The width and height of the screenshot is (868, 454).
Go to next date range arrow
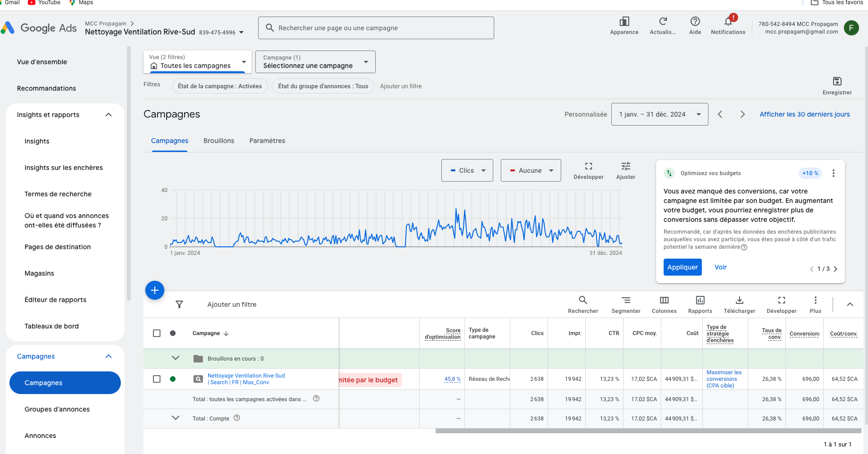point(742,114)
